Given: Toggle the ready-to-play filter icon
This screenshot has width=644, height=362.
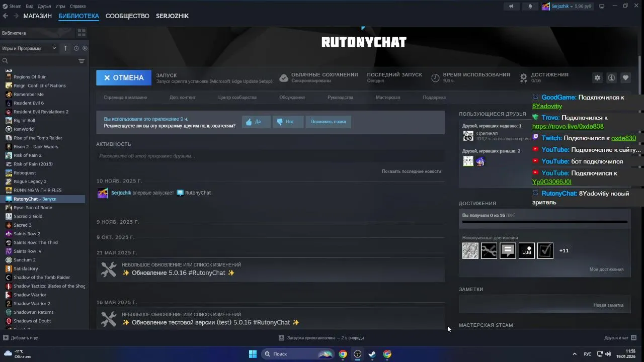Looking at the screenshot, I should tap(85, 48).
